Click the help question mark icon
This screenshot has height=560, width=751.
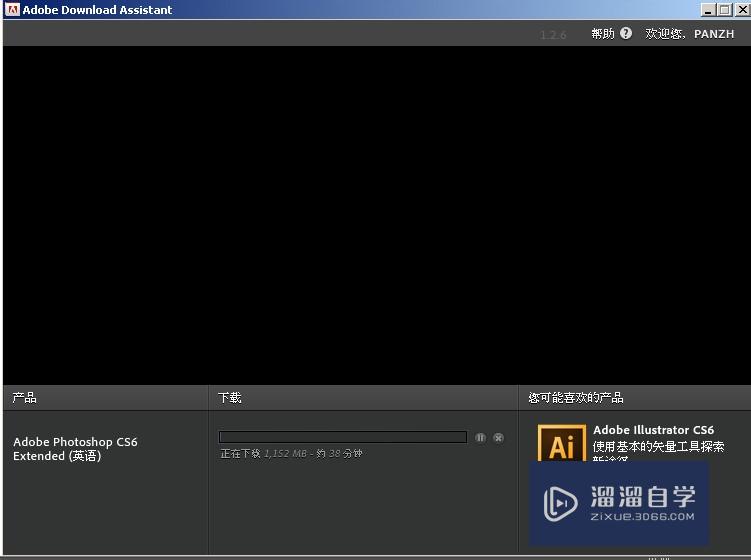pos(626,33)
